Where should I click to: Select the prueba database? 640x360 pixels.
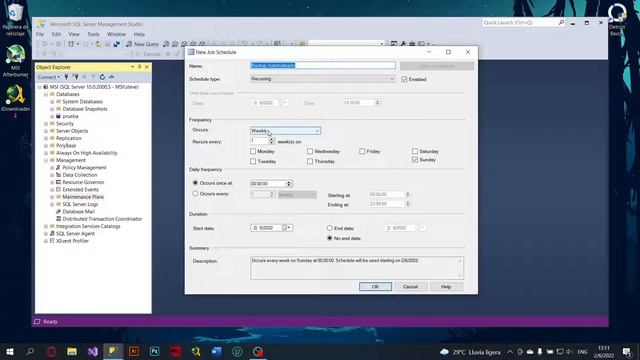tap(70, 116)
